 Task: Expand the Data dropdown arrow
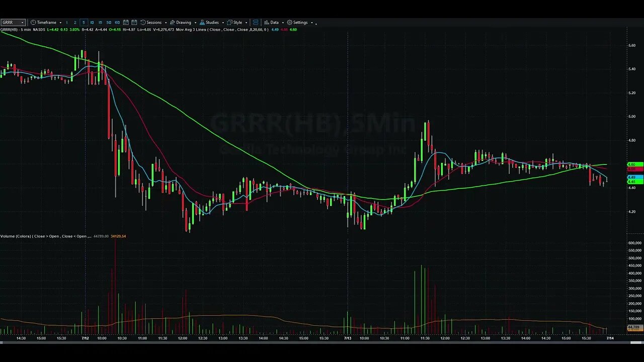(283, 23)
